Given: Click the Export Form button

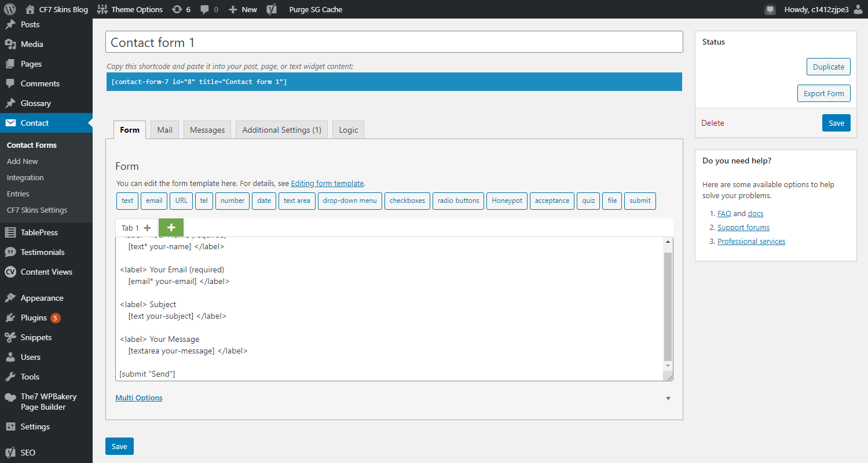Looking at the screenshot, I should tap(823, 93).
